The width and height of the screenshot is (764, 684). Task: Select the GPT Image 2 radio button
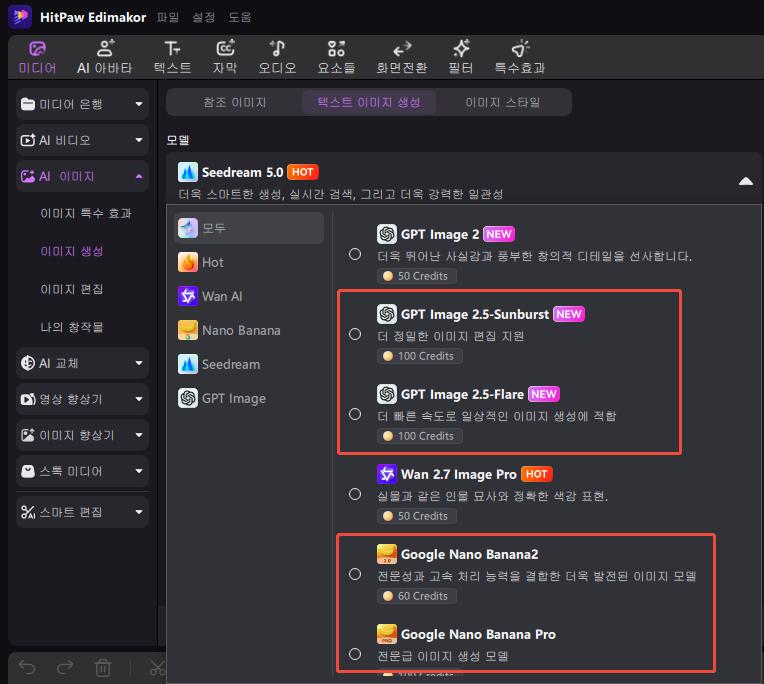click(x=355, y=254)
